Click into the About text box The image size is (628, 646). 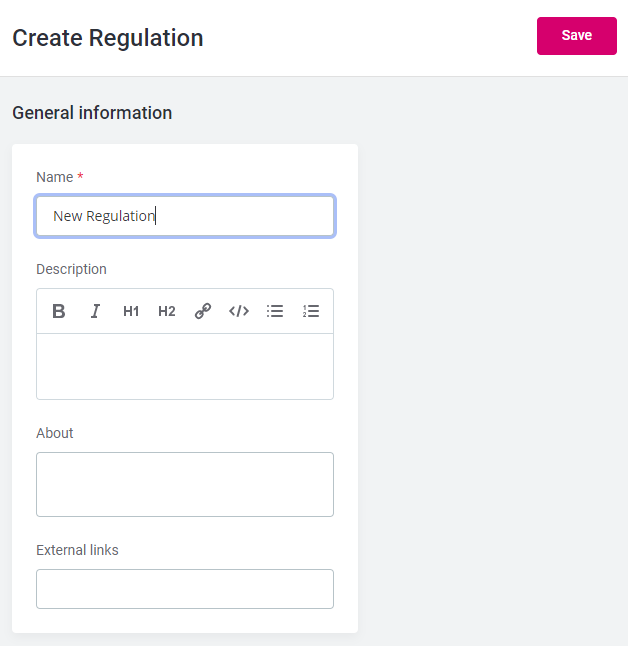tap(185, 484)
